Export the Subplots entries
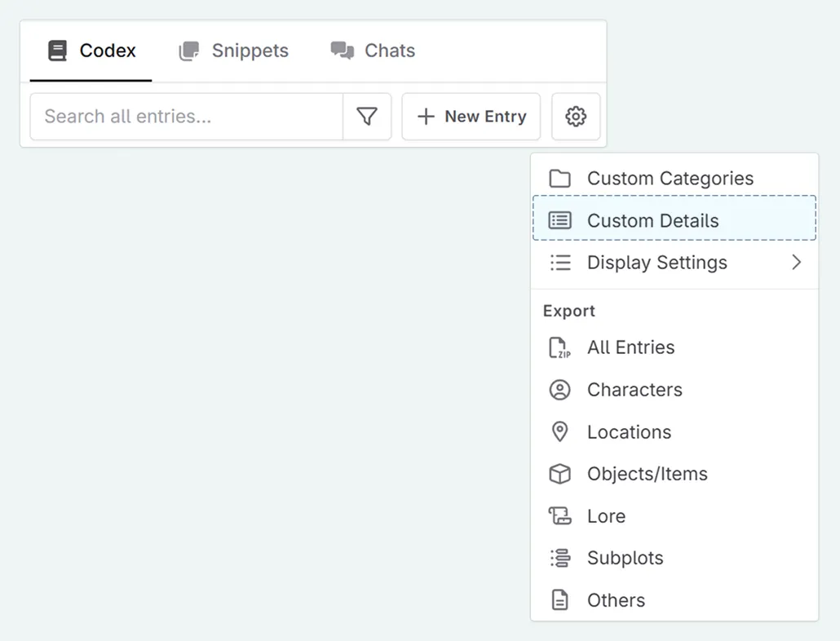The image size is (840, 641). click(625, 559)
